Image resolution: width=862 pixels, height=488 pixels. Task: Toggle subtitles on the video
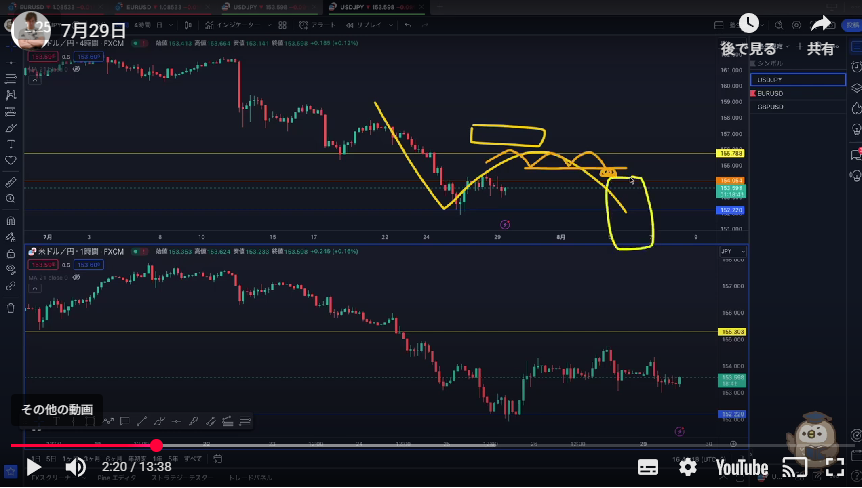pos(648,467)
